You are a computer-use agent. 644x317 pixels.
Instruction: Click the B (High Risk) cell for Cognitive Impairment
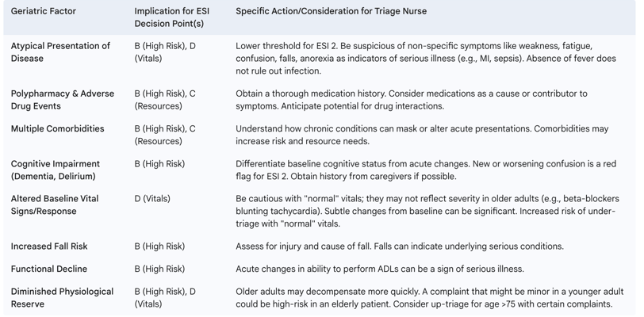click(159, 164)
